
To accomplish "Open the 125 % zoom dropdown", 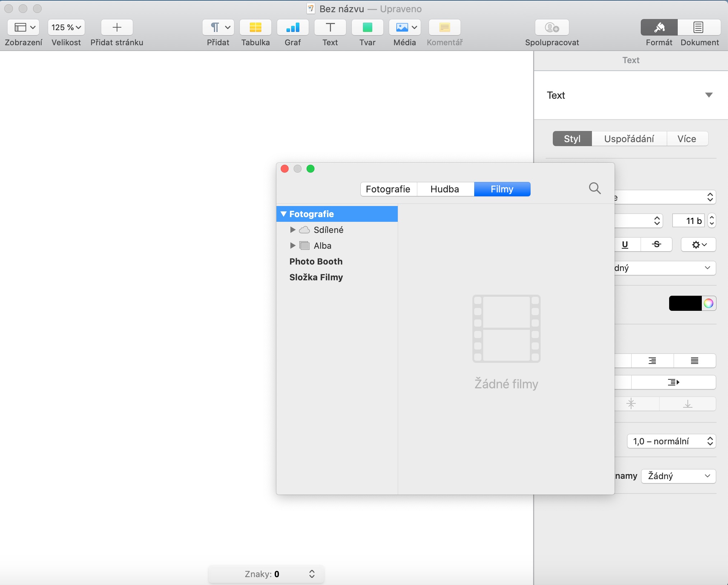I will (x=66, y=28).
